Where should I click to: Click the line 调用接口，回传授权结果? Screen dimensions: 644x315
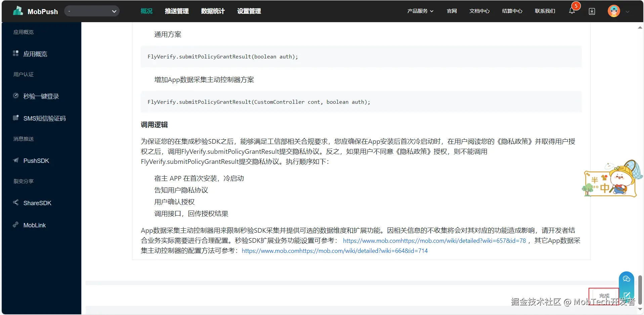tap(191, 214)
